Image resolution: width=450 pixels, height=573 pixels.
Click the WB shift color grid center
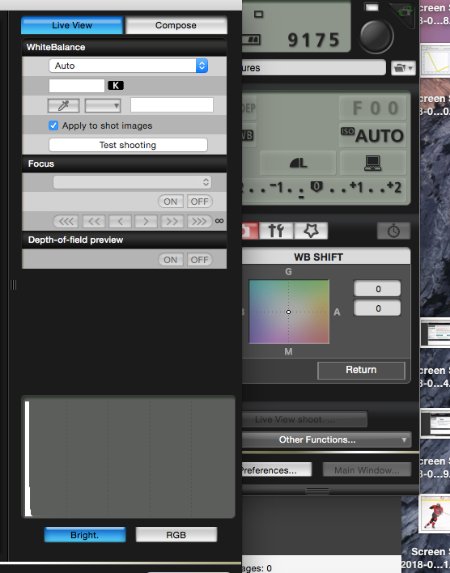coord(288,312)
